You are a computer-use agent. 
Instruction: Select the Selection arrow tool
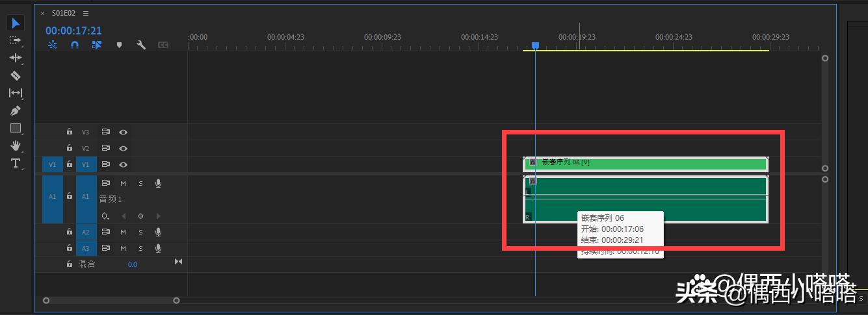click(16, 23)
